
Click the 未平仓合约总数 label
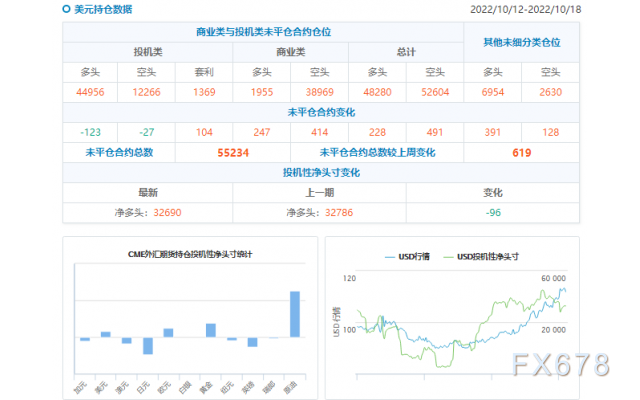119,153
